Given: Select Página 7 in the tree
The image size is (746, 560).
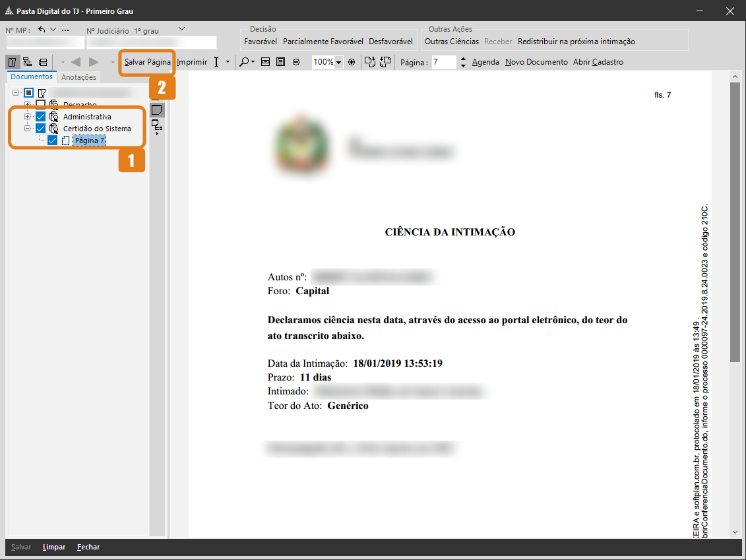Looking at the screenshot, I should (90, 140).
